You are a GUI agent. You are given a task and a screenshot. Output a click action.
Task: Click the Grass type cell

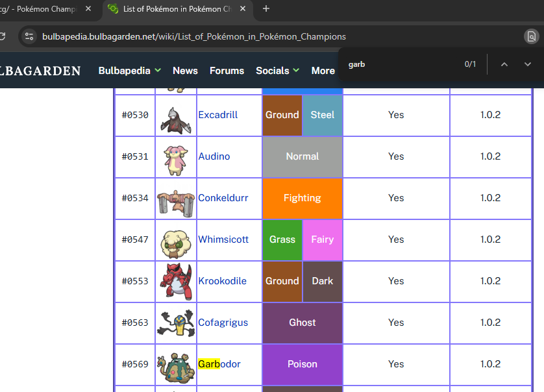(x=282, y=239)
